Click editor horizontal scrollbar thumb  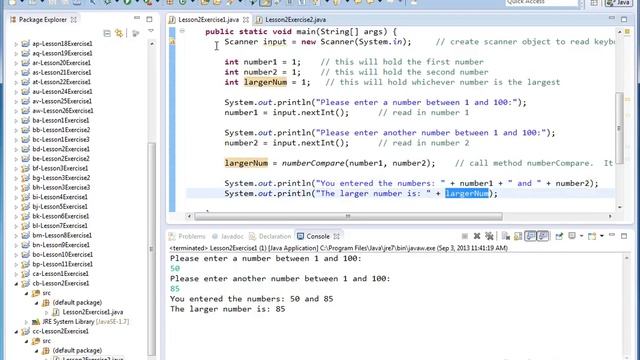(x=348, y=216)
